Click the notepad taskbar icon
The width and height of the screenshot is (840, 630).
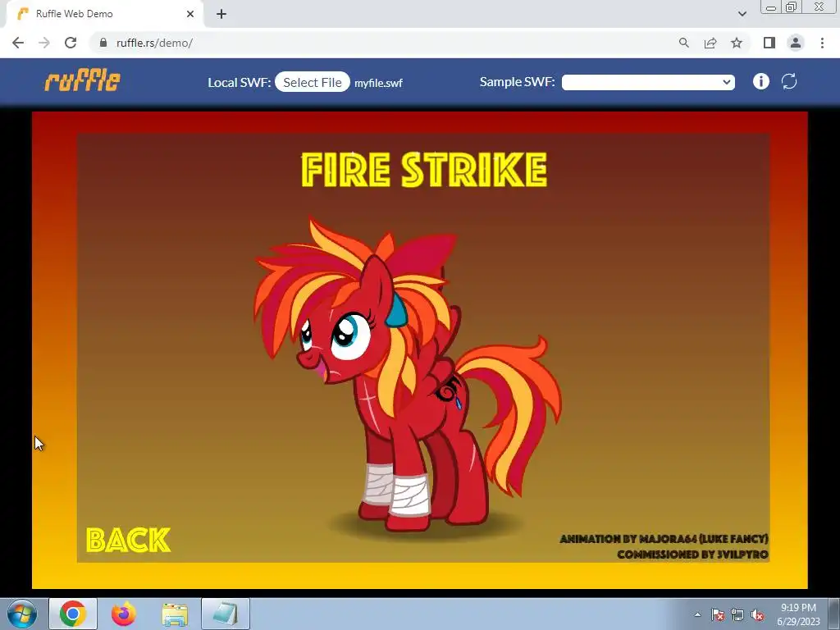[x=226, y=614]
